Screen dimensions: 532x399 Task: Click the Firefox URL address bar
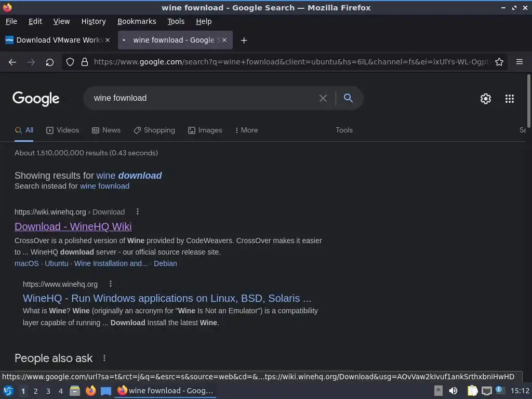(x=292, y=62)
